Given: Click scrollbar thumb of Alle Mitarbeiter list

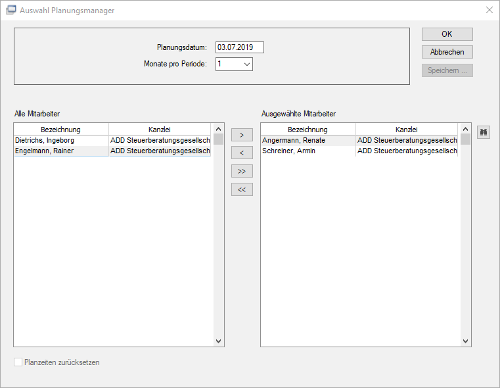Looking at the screenshot, I should click(x=218, y=139).
